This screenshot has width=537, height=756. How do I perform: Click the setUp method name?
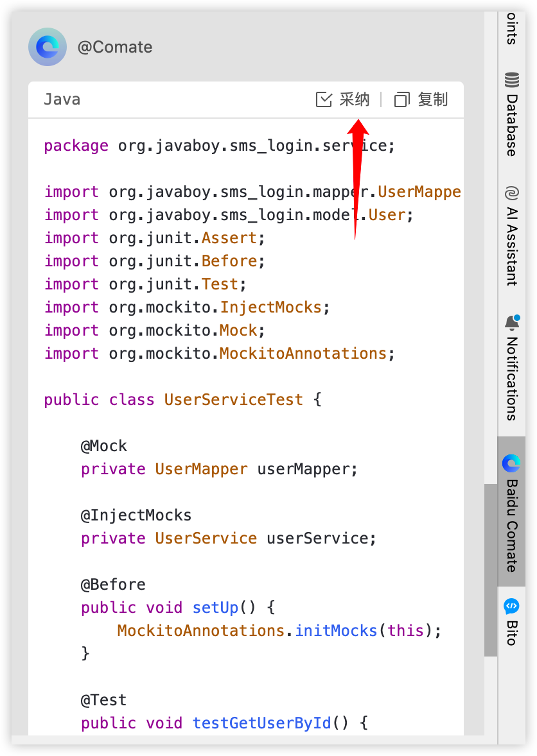[x=215, y=608]
